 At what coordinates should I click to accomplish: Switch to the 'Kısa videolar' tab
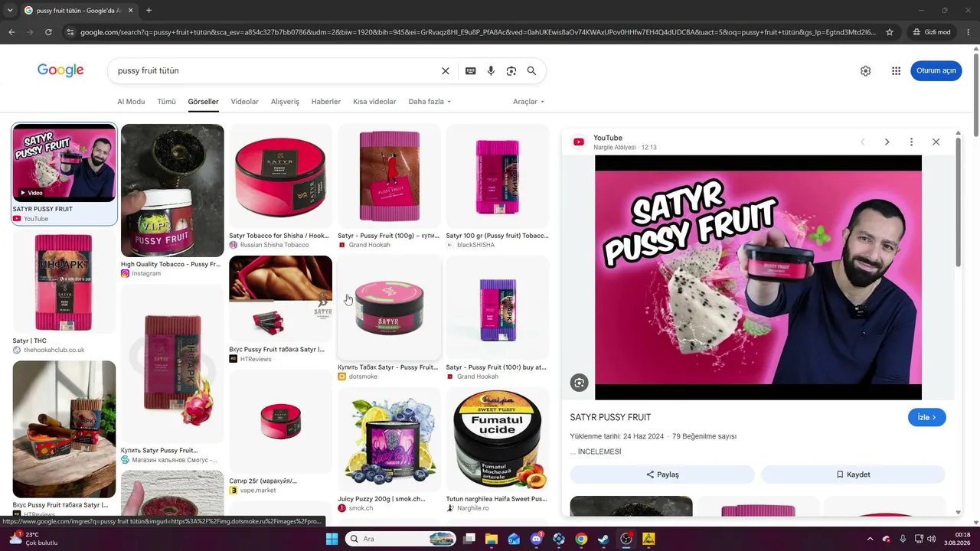pos(374,102)
